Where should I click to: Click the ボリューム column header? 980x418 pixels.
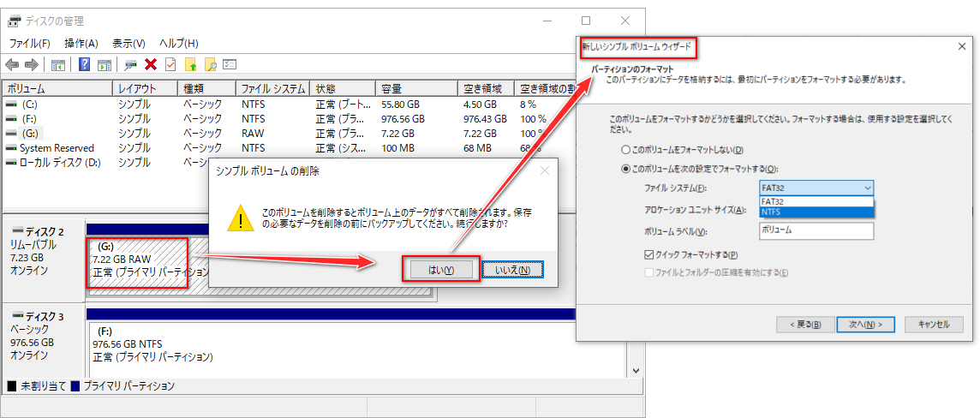click(x=57, y=89)
